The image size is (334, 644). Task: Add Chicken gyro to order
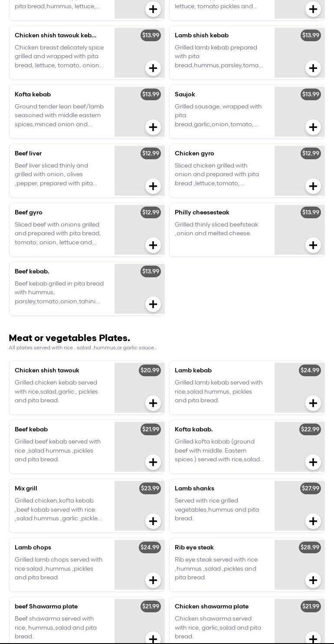(x=313, y=186)
